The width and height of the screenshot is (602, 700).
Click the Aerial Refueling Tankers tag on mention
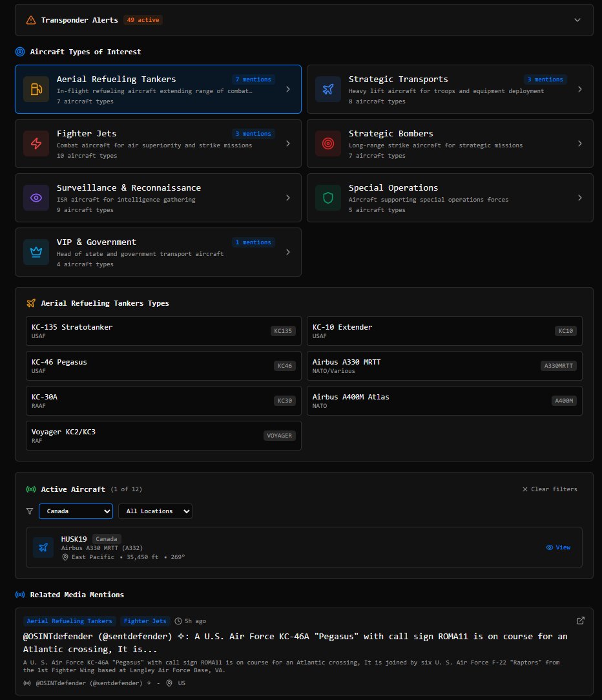click(70, 621)
